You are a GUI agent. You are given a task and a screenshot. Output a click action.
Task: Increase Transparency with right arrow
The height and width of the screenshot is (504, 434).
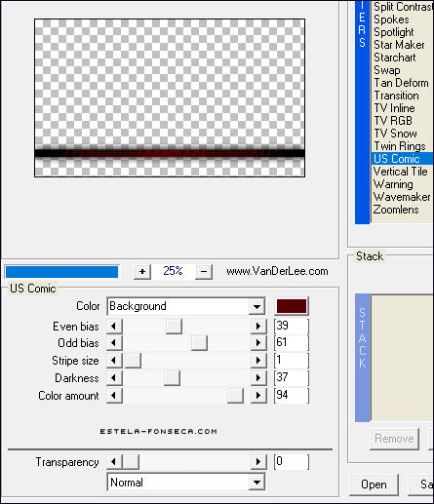click(x=258, y=462)
